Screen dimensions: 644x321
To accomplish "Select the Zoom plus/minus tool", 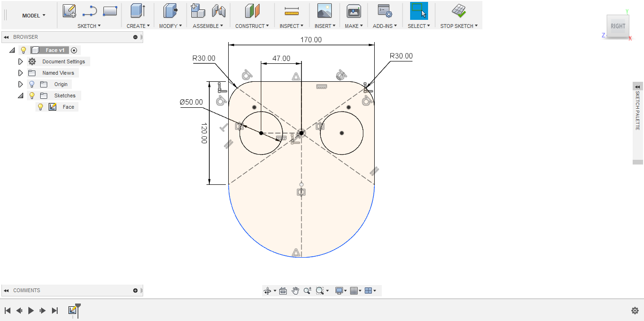I will 308,291.
